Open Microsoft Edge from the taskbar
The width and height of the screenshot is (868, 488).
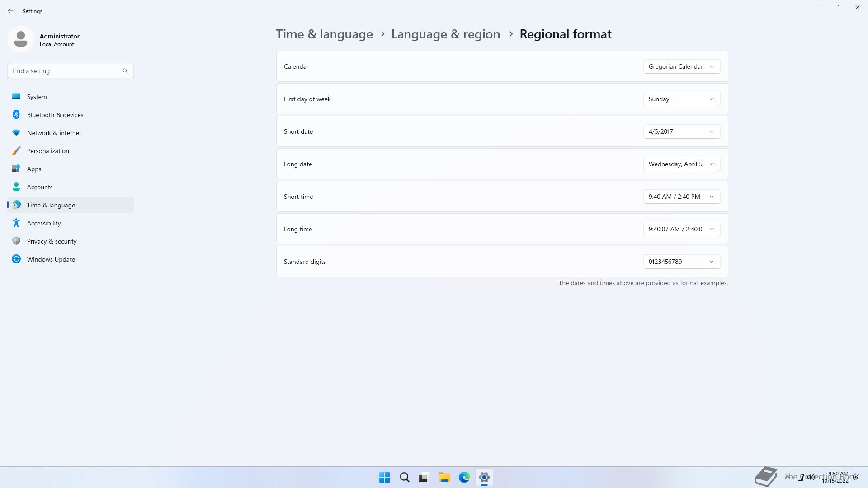(464, 477)
